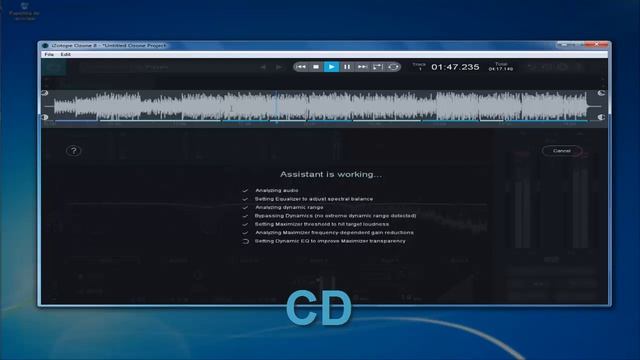Skip forward to next track

[x=362, y=67]
